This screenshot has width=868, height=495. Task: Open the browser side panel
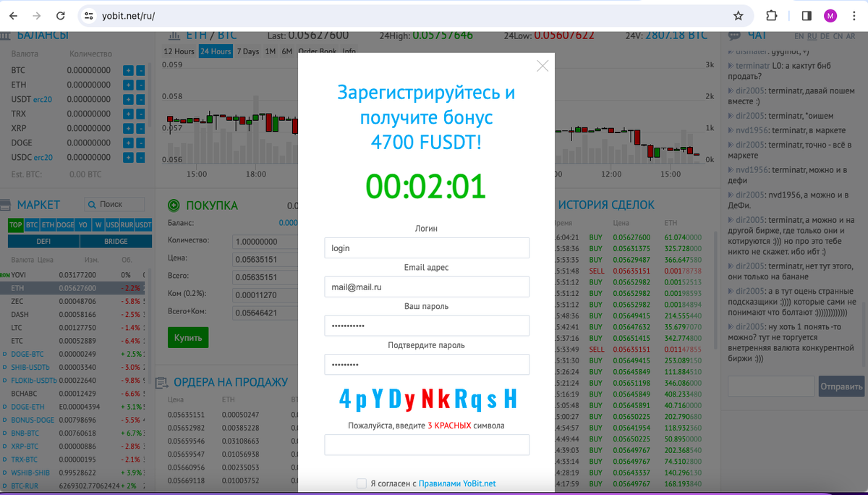[807, 15]
